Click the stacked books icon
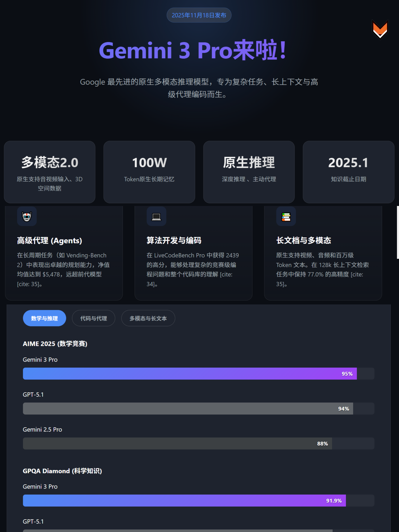 click(x=286, y=216)
